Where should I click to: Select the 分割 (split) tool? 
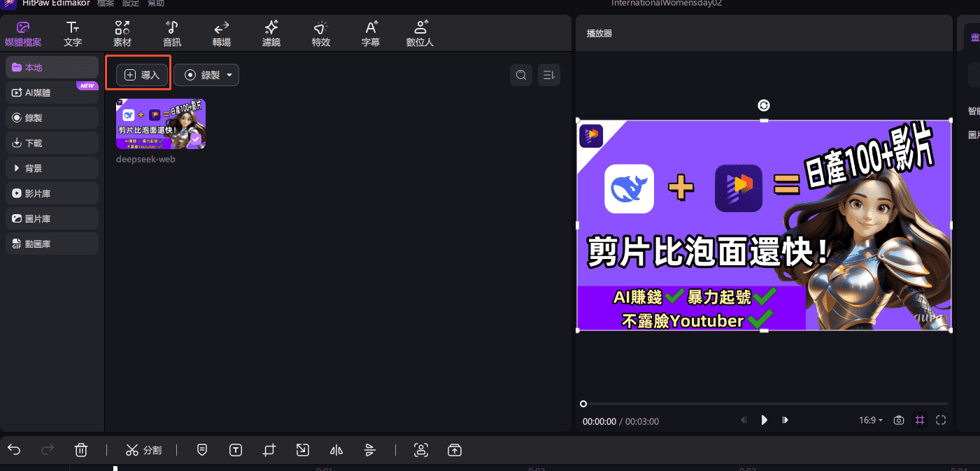click(x=144, y=450)
